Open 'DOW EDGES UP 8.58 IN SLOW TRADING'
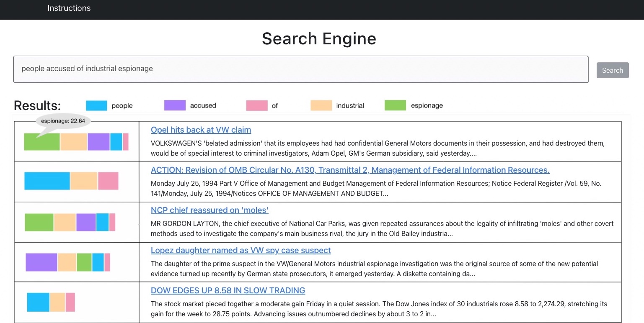Screen dimensions: 644x323 point(228,290)
